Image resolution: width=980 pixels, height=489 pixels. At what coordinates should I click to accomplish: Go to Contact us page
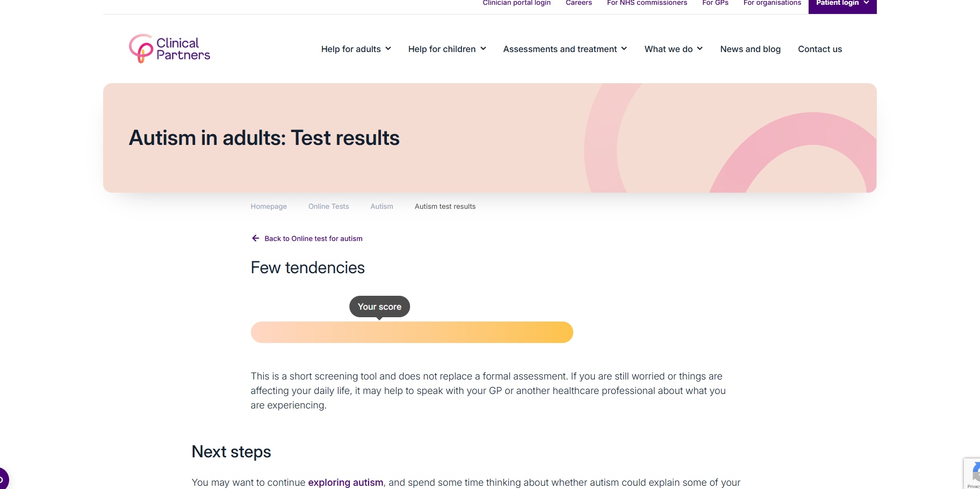(x=820, y=49)
